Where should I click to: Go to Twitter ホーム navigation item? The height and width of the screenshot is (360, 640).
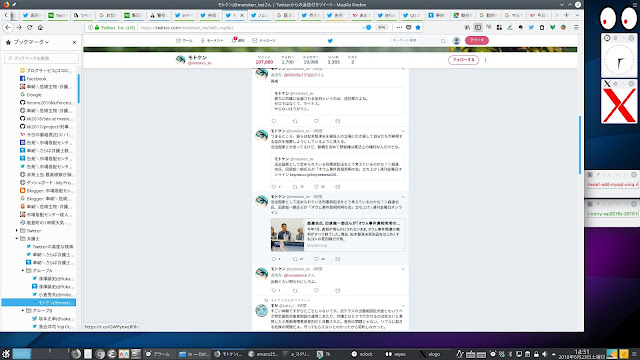point(184,40)
